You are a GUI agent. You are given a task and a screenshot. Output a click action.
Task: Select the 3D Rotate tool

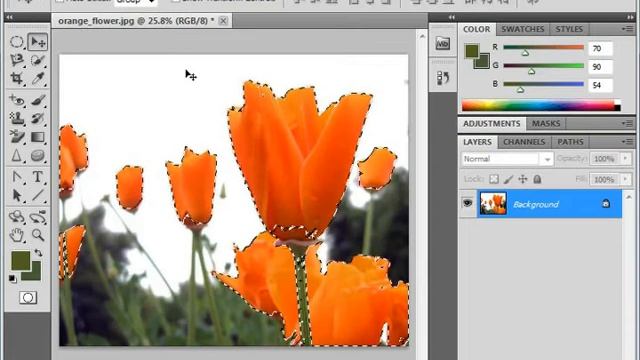17,216
